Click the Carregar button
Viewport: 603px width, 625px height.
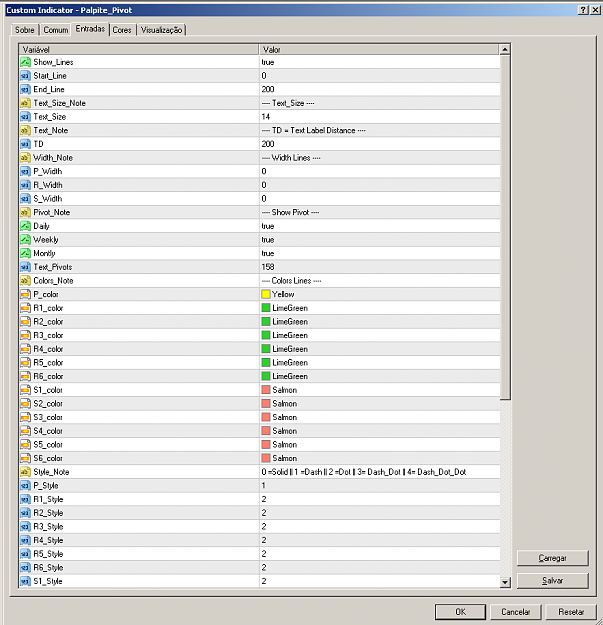pos(552,558)
